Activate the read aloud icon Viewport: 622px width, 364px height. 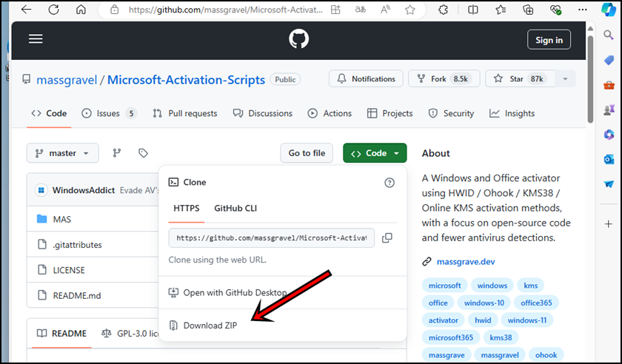[x=385, y=10]
